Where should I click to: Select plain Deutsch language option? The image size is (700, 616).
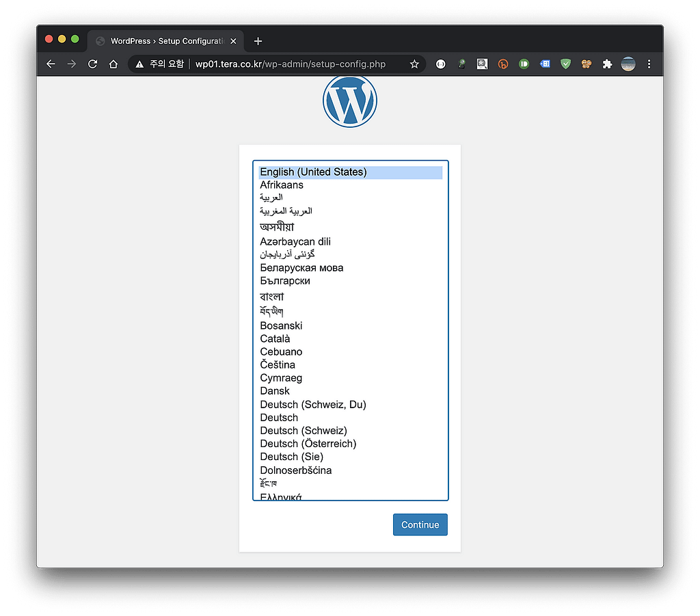[x=351, y=417]
